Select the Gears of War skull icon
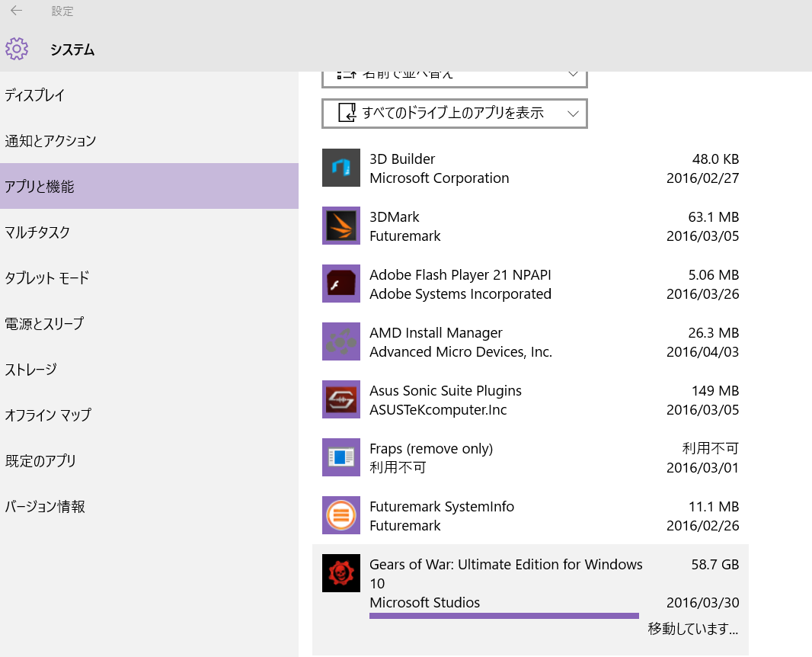 [340, 573]
